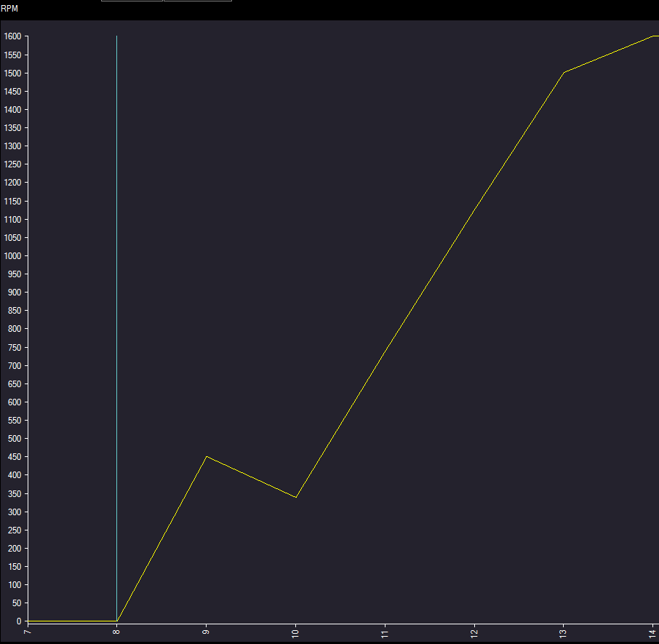Click the 1300 label on the y-axis
The image size is (659, 644).
(x=12, y=146)
